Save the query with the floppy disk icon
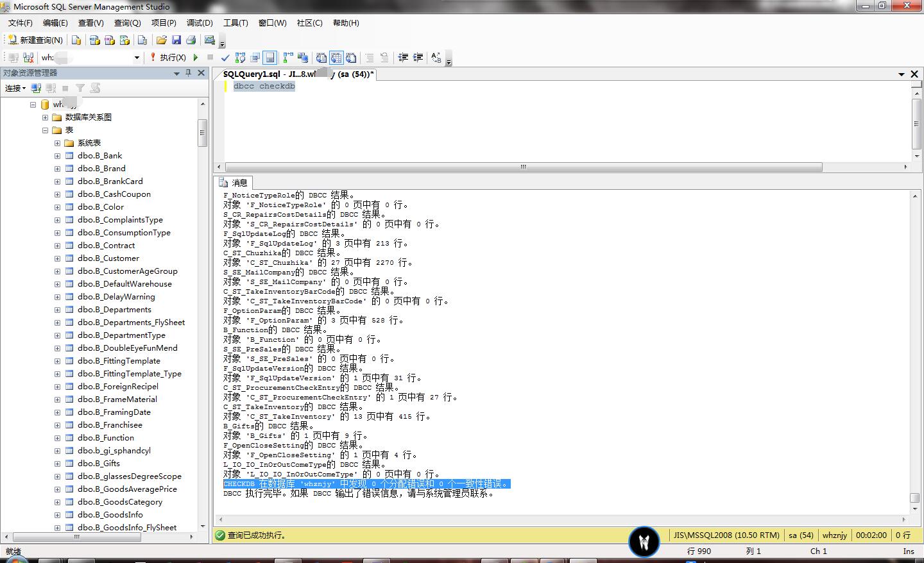 point(176,40)
